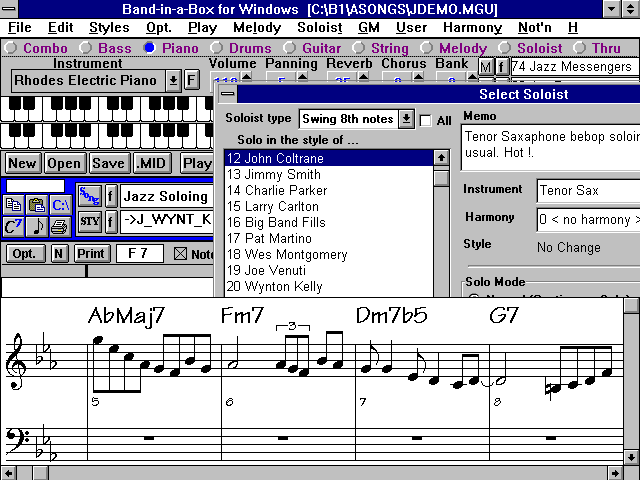Click the C:\ drive icon button
This screenshot has width=640, height=480.
click(60, 205)
